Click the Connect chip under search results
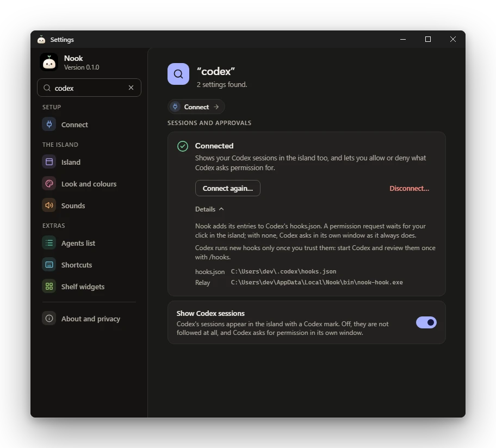The height and width of the screenshot is (448, 496). click(196, 107)
